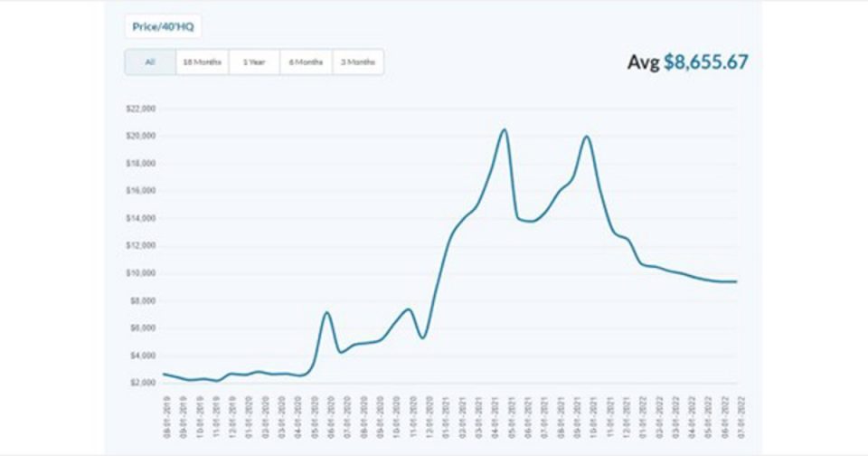The image size is (868, 456).
Task: Click the small price spike near $7,000
Action: click(x=326, y=313)
